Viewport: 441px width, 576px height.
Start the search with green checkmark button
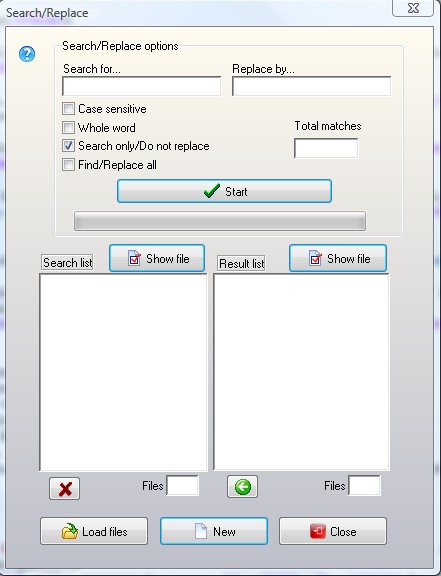tap(225, 191)
